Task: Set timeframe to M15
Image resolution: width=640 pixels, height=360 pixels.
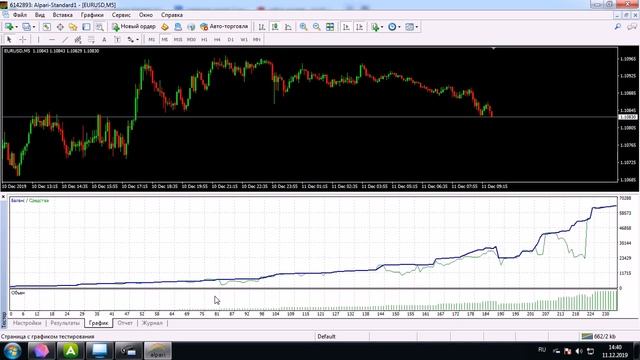Action: pyautogui.click(x=178, y=40)
